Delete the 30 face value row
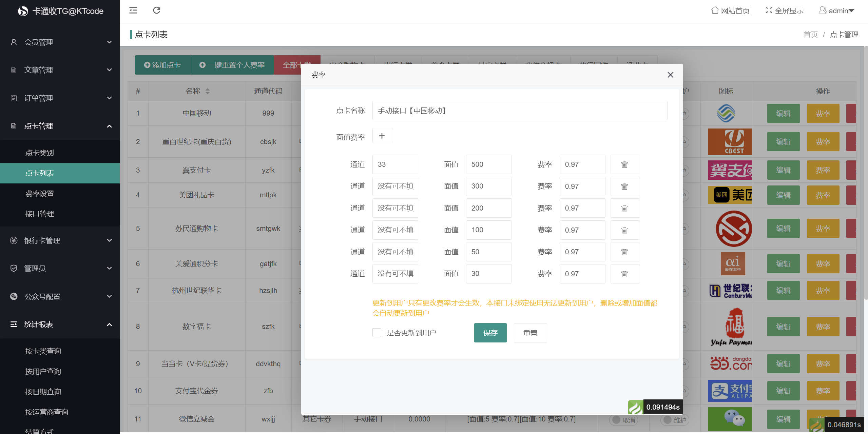This screenshot has height=434, width=868. point(624,274)
